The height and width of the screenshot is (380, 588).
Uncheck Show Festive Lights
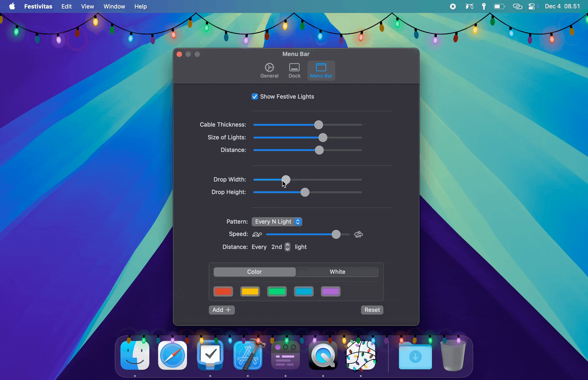[255, 97]
